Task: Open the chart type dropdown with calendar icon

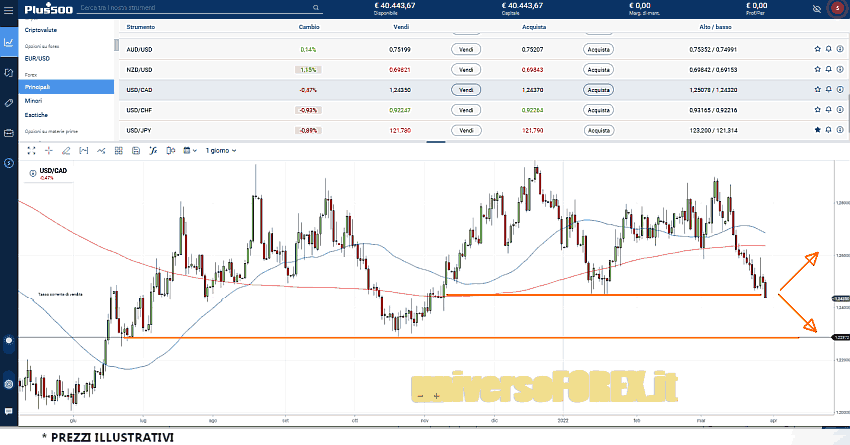Action: tap(190, 150)
